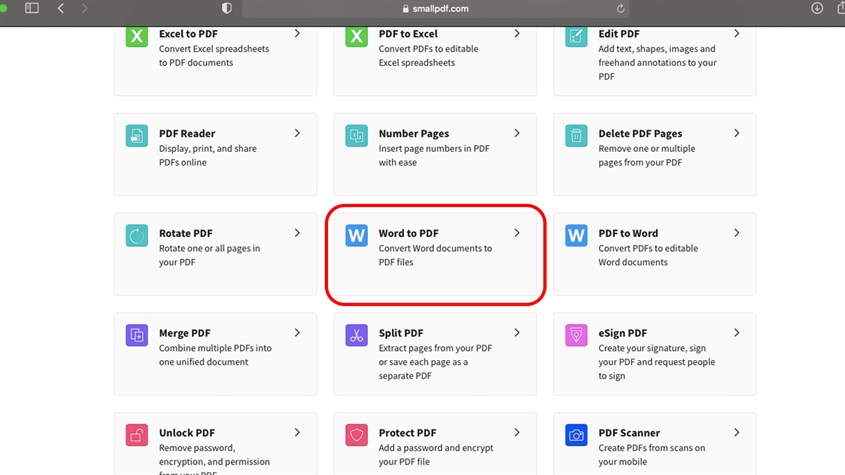Screen dimensions: 845x475
Task: Click the Protect PDF shield icon
Action: pyautogui.click(x=356, y=435)
